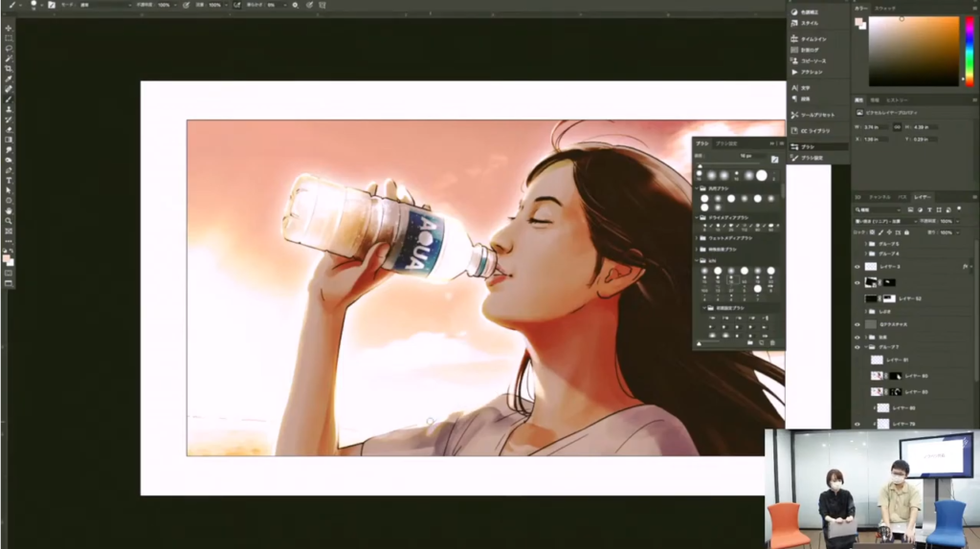The width and height of the screenshot is (980, 549).
Task: Hide the Qテクスチャ layer
Action: click(857, 325)
